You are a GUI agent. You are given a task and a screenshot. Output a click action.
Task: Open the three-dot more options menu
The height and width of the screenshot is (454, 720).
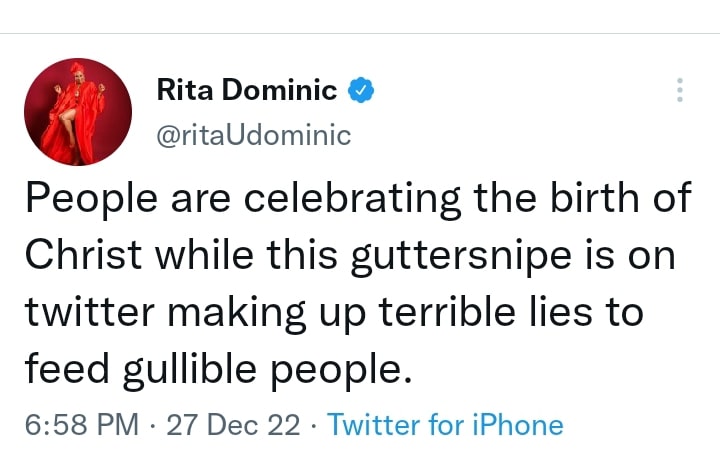pyautogui.click(x=680, y=90)
